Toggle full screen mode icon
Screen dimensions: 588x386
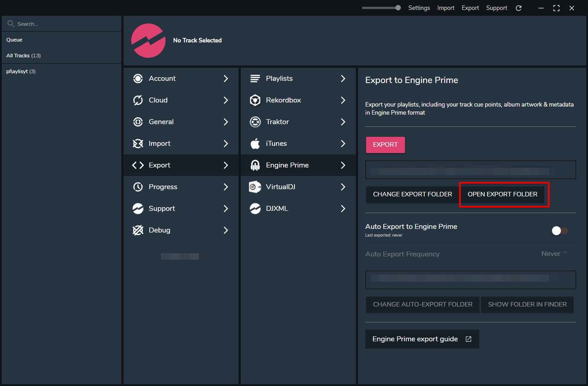pyautogui.click(x=556, y=8)
